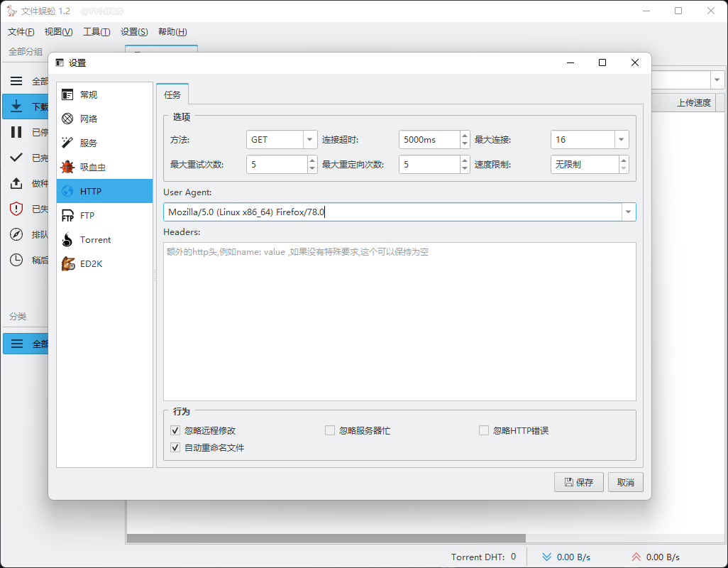Image resolution: width=728 pixels, height=568 pixels.
Task: Select the Torrent flame icon
Action: [67, 240]
